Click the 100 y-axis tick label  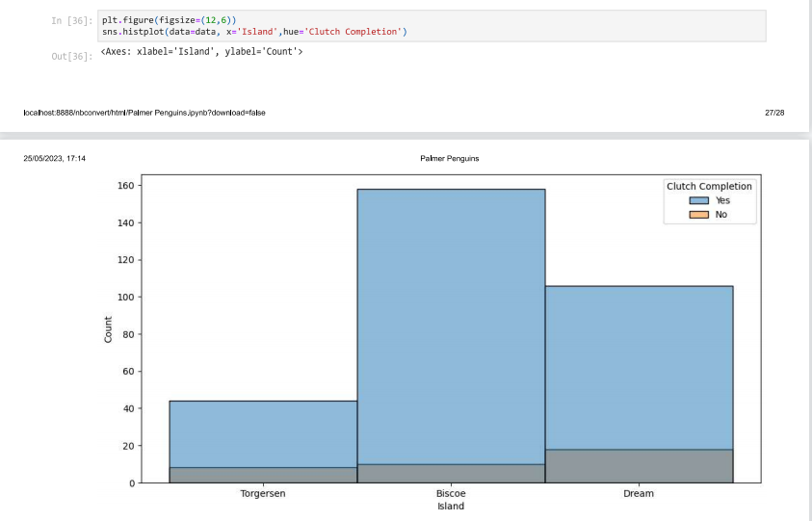tap(126, 298)
